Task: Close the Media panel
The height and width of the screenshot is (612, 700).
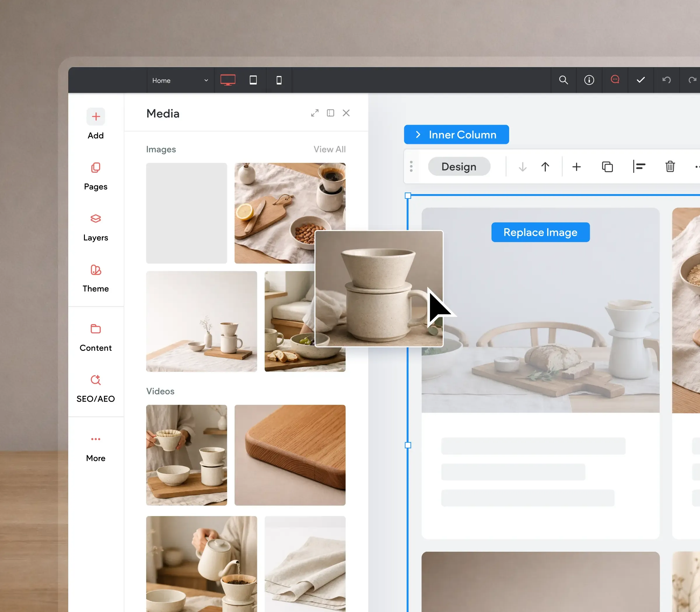Action: coord(346,113)
